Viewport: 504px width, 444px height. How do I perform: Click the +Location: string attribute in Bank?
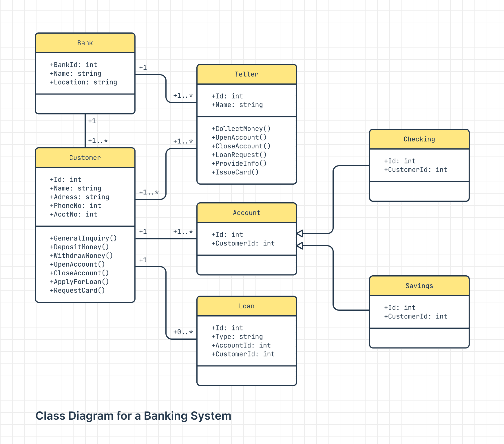coord(83,82)
